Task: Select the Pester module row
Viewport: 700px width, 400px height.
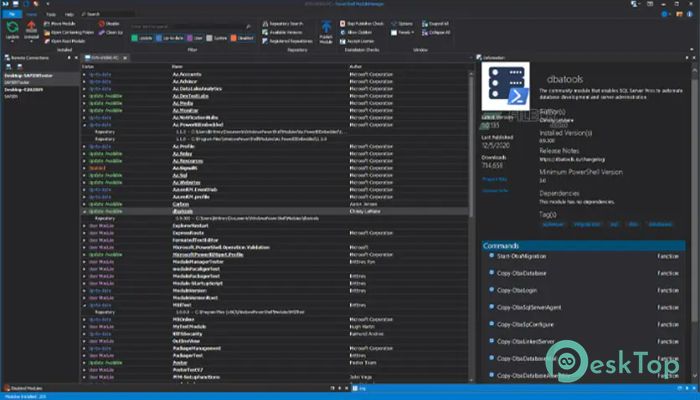Action: (275, 363)
